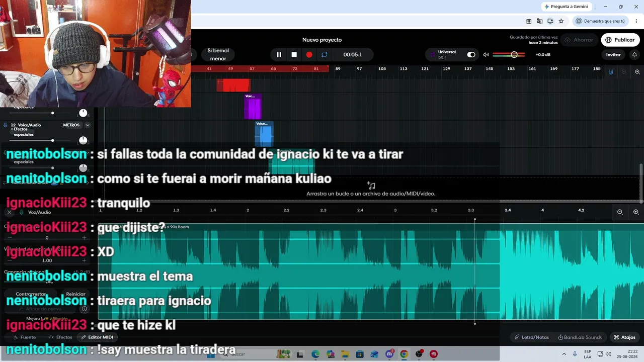Screen dimensions: 644x362
Task: Click the 00:05.1 time display
Action: pyautogui.click(x=353, y=55)
